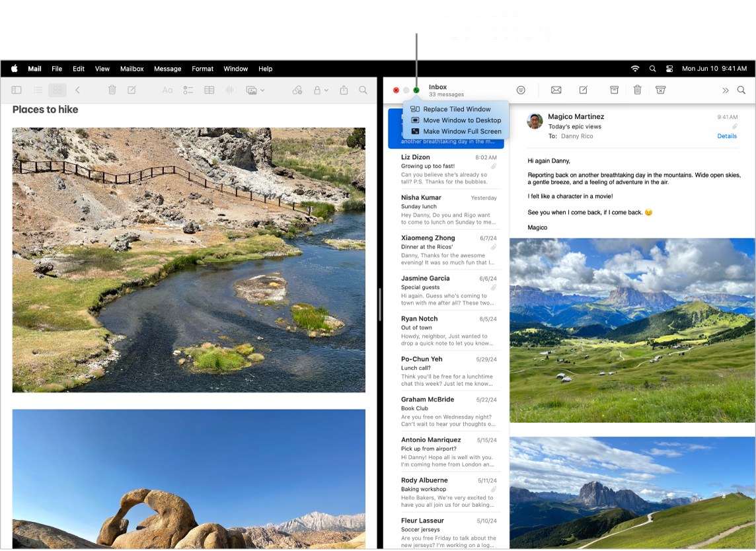Archive the selected email
The width and height of the screenshot is (756, 551).
click(615, 90)
